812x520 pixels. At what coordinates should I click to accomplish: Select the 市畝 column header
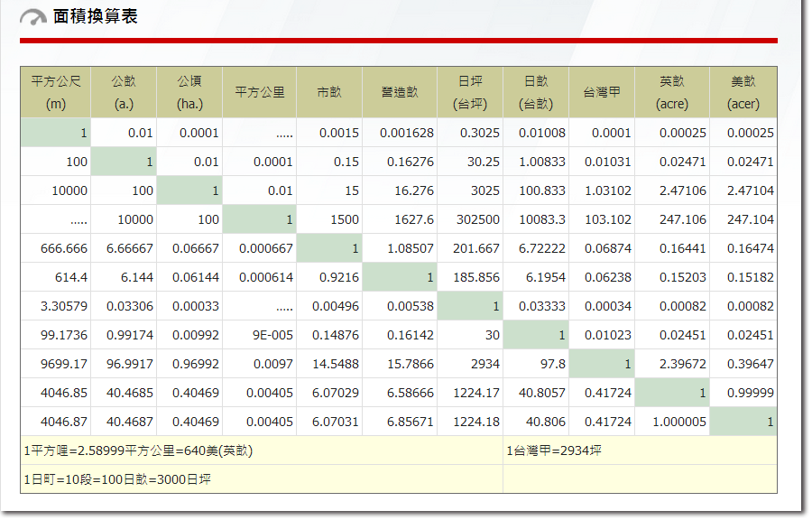point(329,92)
